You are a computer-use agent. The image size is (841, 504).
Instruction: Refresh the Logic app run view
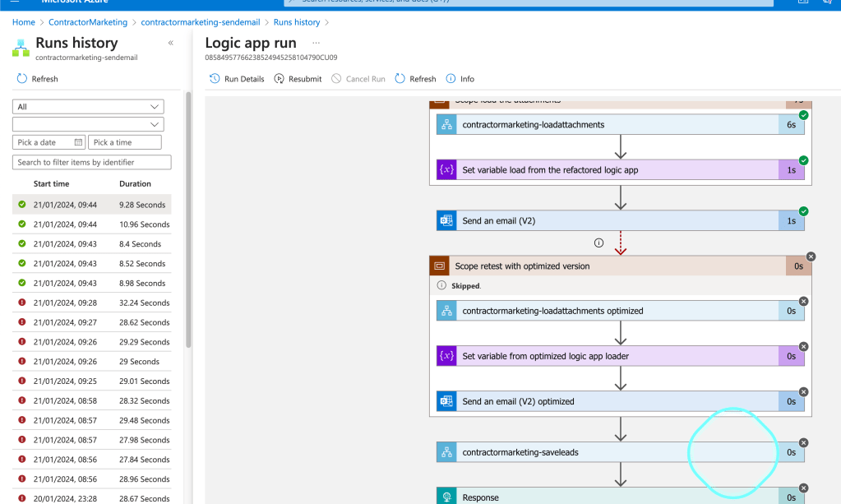tap(415, 79)
